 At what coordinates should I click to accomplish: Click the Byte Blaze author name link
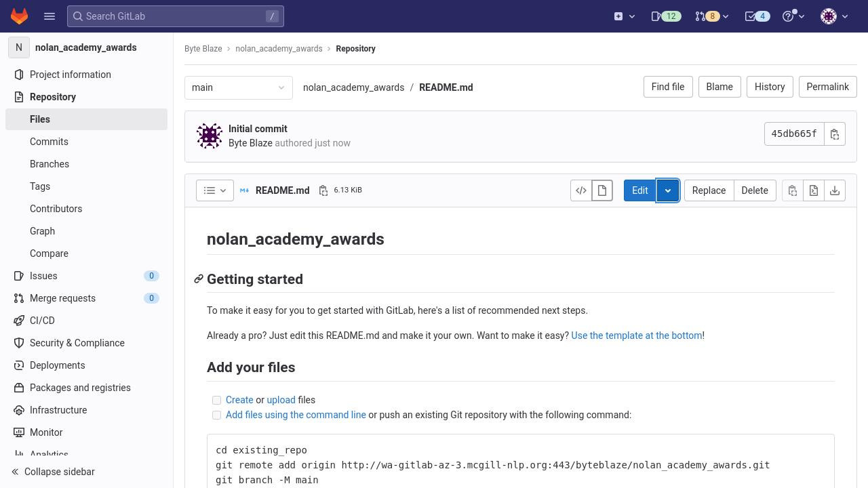point(250,143)
